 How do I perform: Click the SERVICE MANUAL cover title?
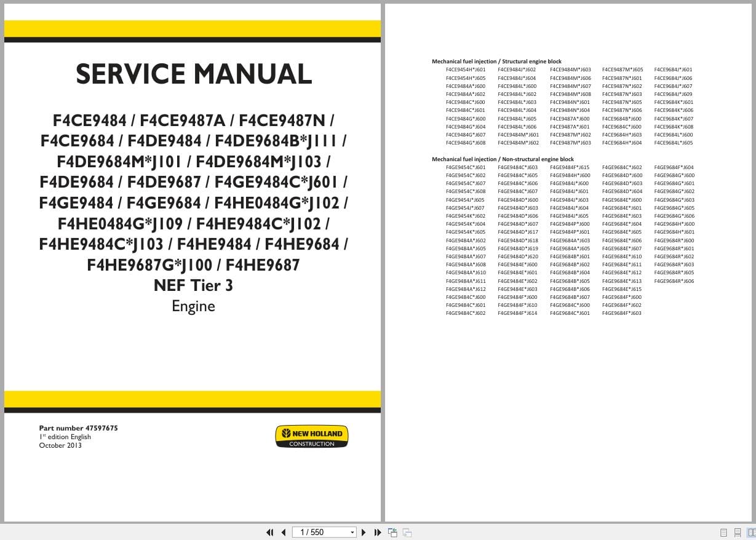click(193, 74)
